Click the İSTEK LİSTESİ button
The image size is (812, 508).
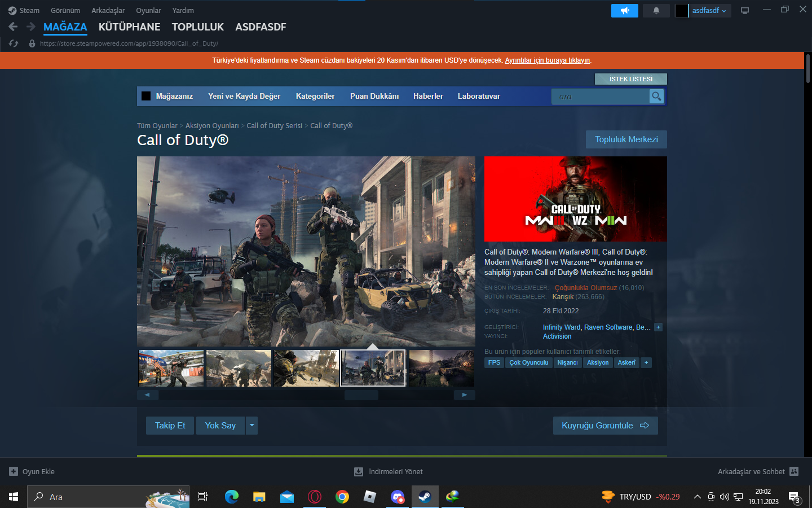[631, 79]
